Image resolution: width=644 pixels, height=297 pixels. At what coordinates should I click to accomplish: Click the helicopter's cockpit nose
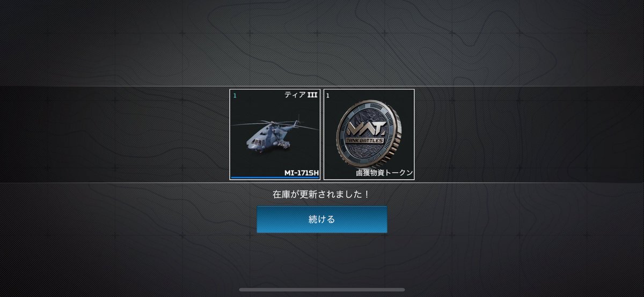coord(252,142)
